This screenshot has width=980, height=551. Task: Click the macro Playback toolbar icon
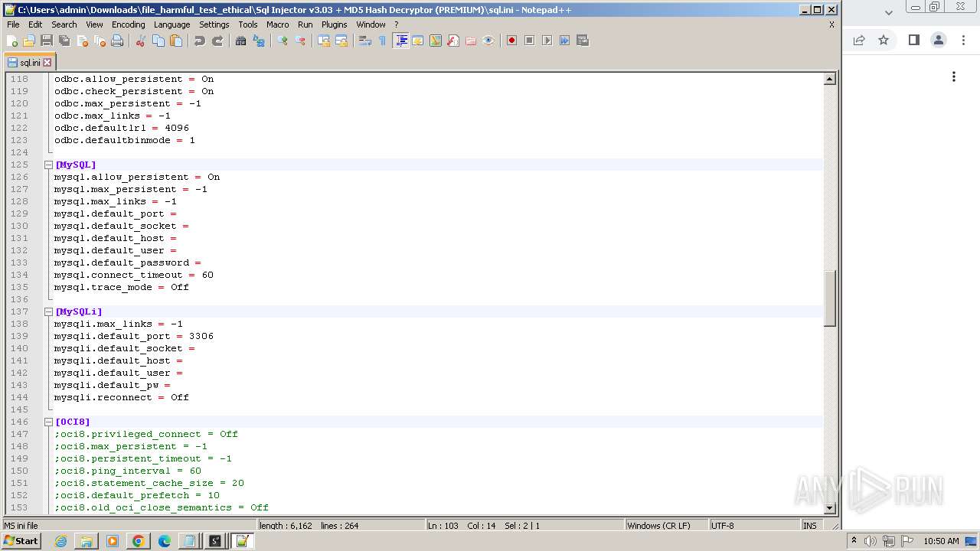point(547,41)
